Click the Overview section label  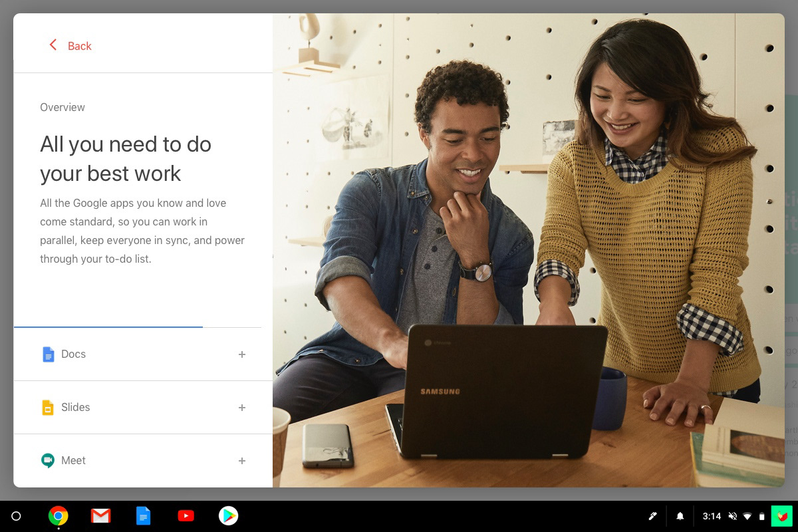[63, 107]
